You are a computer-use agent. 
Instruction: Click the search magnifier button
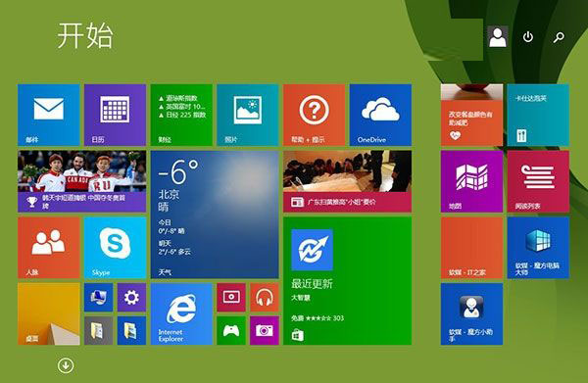tap(559, 37)
